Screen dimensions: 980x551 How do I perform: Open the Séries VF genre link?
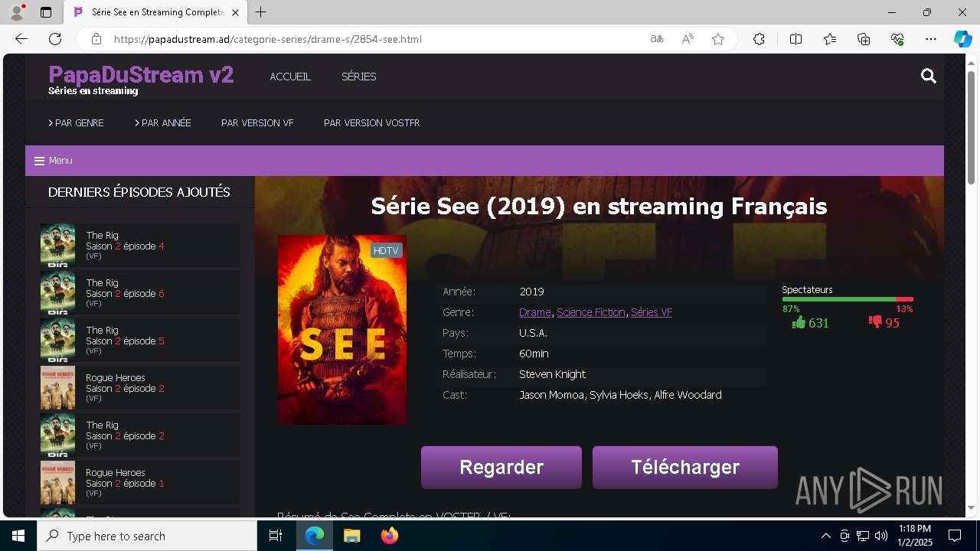coord(652,312)
